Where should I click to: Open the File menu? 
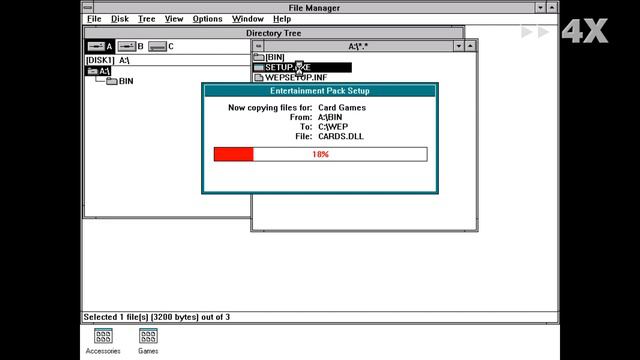point(94,19)
